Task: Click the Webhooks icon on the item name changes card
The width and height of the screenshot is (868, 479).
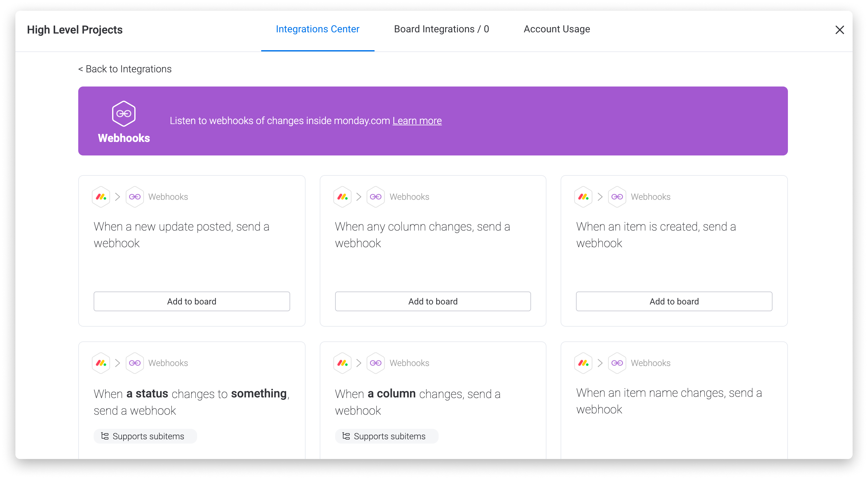Action: [x=617, y=363]
